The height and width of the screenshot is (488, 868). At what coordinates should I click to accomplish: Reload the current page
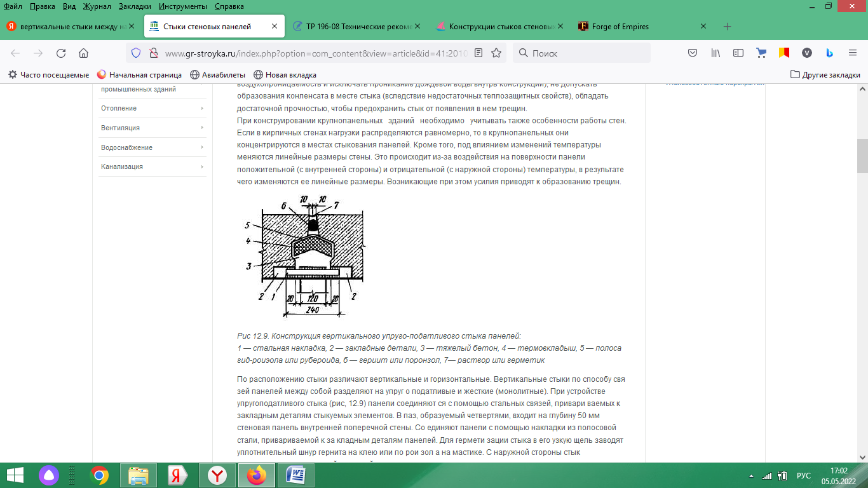[x=61, y=53]
